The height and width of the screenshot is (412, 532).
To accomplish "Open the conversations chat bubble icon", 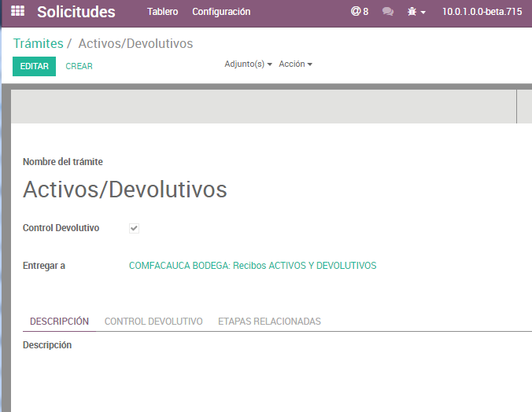I will 387,12.
